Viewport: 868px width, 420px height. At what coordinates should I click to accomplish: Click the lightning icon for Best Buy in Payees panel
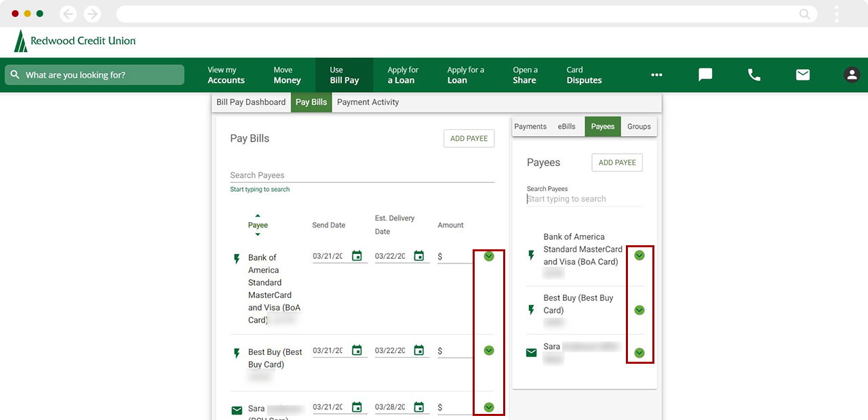532,310
